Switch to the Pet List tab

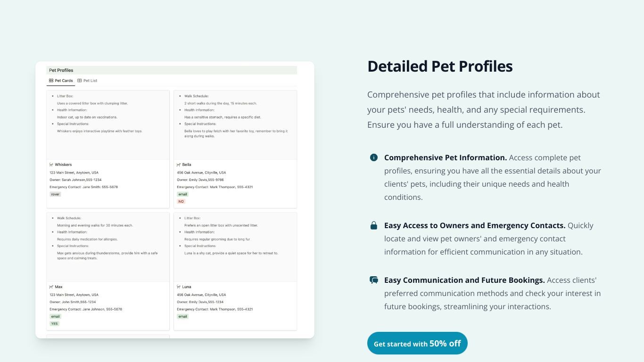(87, 81)
